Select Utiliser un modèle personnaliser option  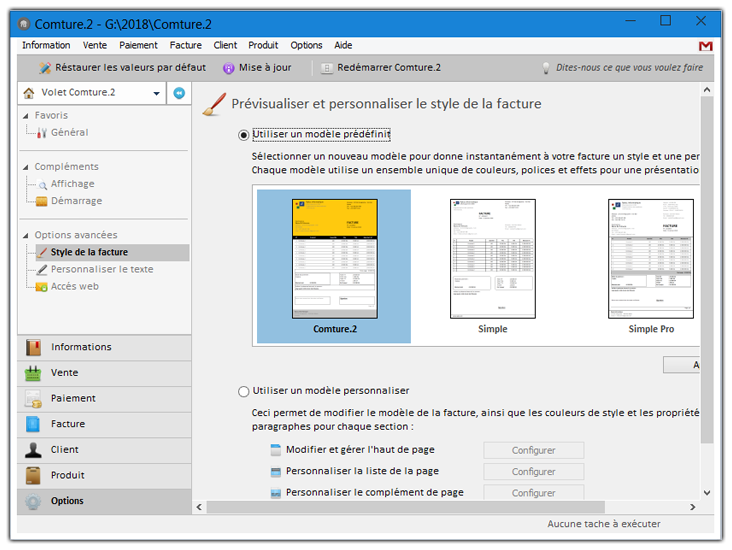coord(244,391)
